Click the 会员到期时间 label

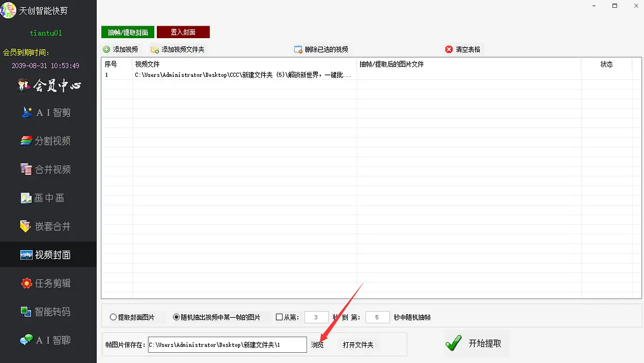pyautogui.click(x=26, y=52)
